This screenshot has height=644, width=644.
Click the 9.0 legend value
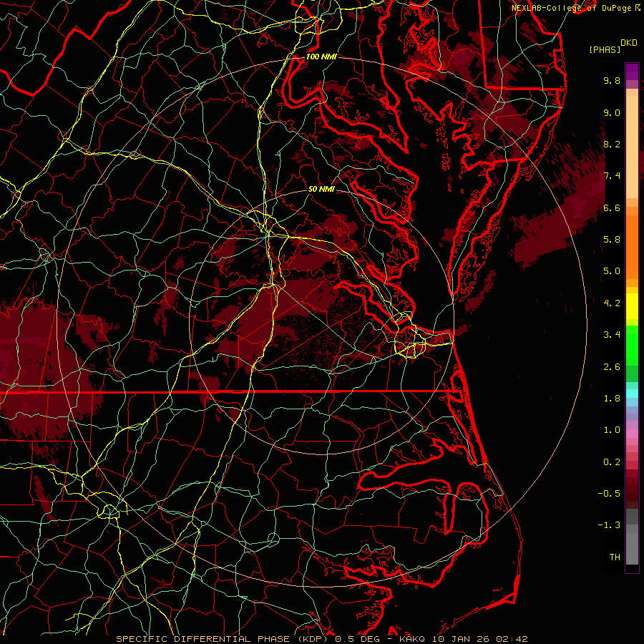pos(612,112)
